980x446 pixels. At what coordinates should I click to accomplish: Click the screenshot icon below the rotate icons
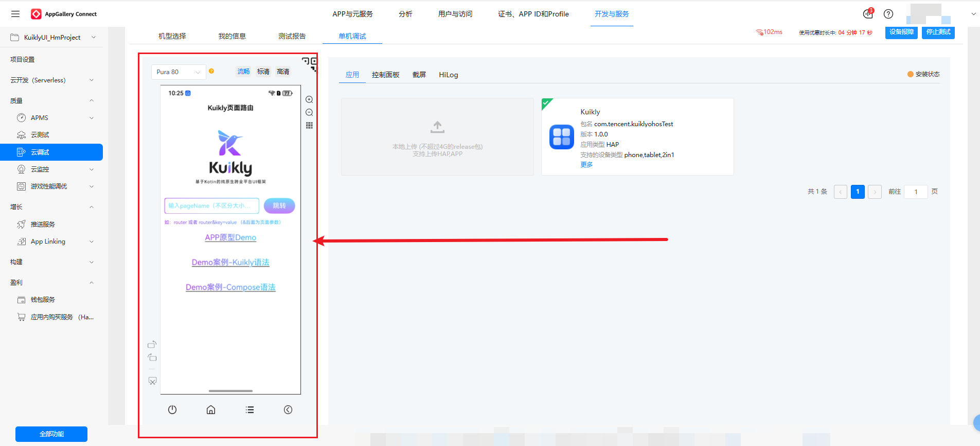point(152,381)
